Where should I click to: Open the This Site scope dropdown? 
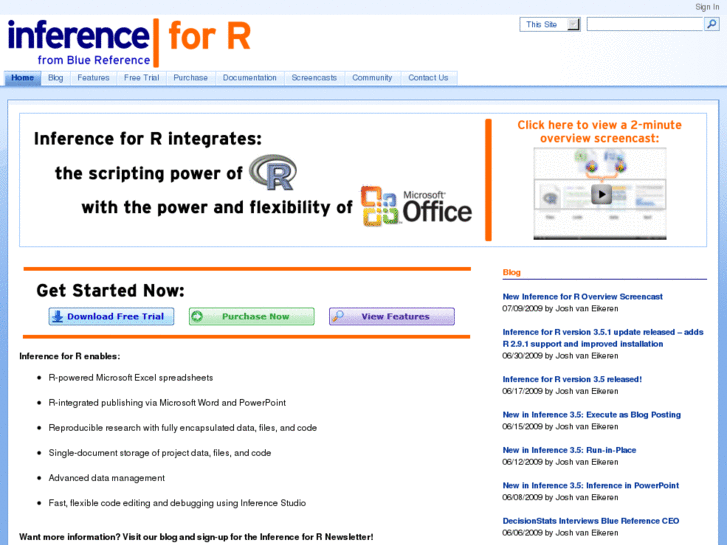point(550,25)
